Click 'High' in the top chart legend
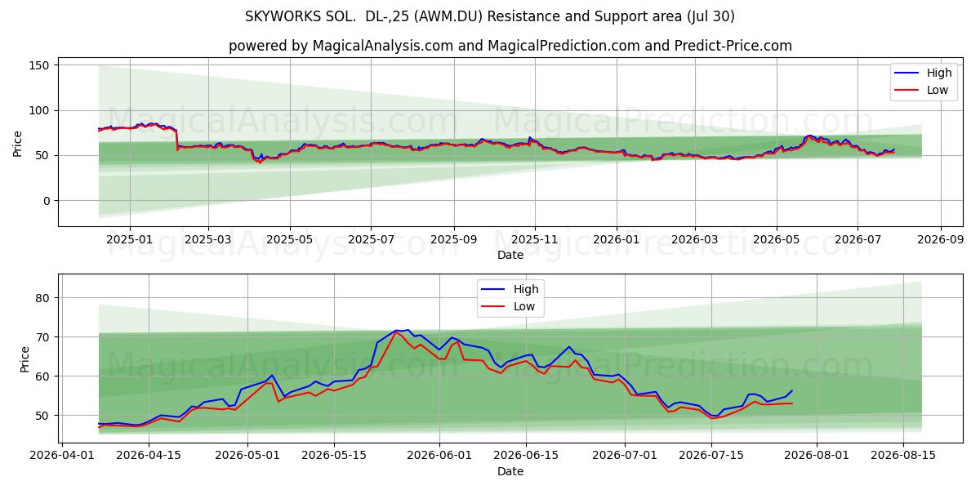The image size is (980, 490). click(x=939, y=73)
